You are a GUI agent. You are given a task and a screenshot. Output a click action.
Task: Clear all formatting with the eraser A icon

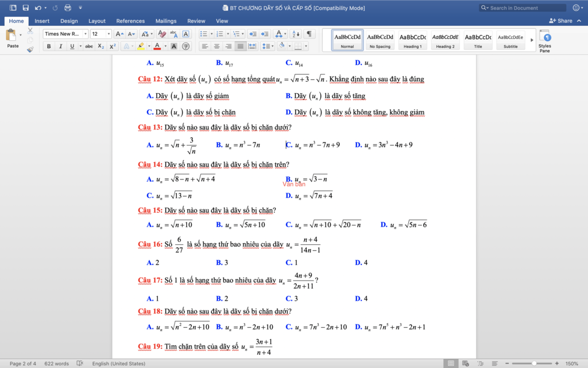click(x=161, y=34)
